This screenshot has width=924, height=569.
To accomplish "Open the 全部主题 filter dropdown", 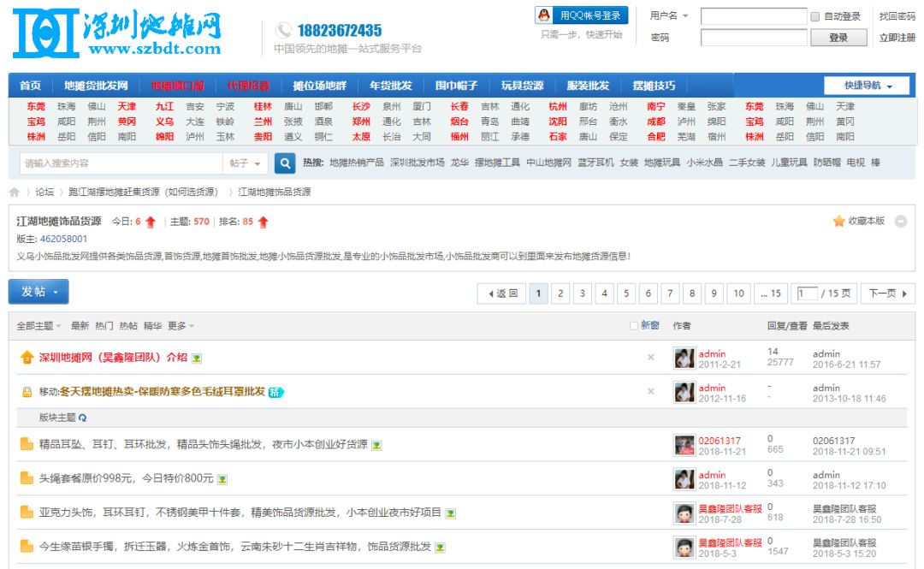I will click(x=38, y=326).
